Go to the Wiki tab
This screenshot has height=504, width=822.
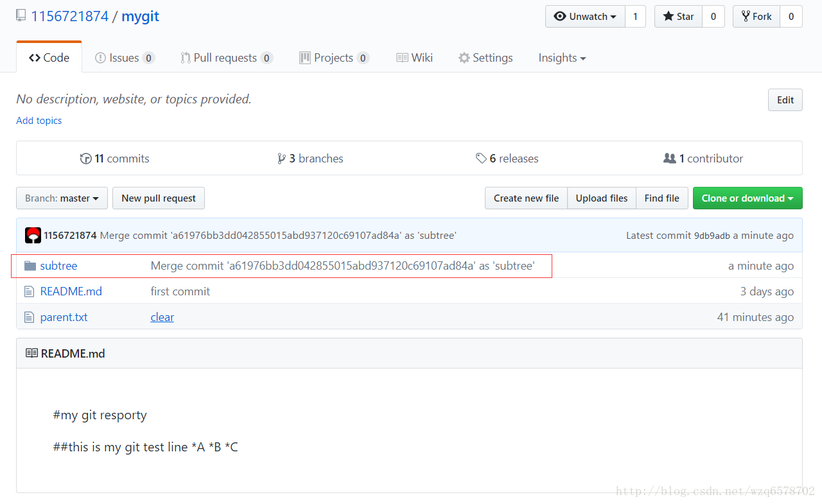414,58
